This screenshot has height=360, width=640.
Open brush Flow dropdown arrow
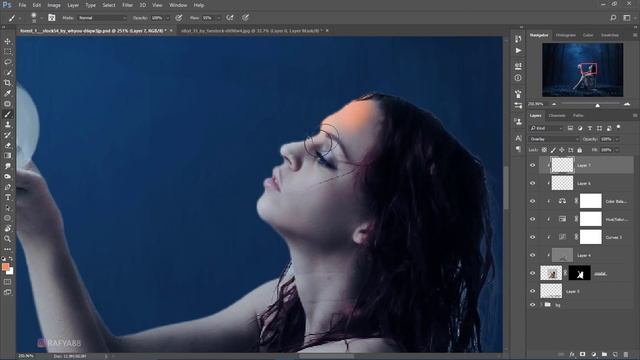218,18
